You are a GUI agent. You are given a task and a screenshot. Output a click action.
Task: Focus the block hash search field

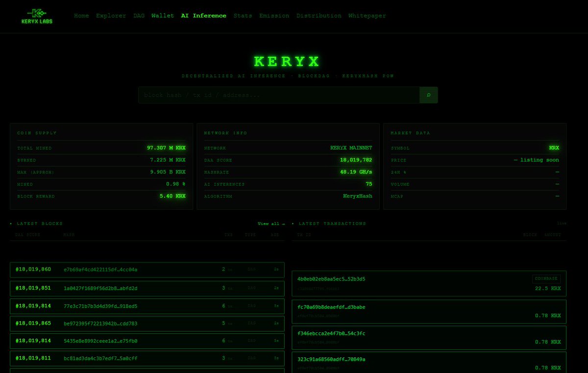coord(279,95)
